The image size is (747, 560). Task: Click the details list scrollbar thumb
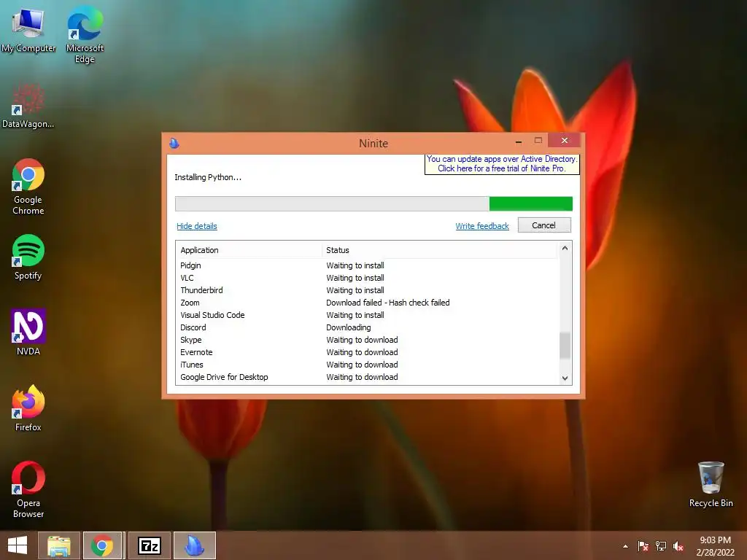(565, 345)
